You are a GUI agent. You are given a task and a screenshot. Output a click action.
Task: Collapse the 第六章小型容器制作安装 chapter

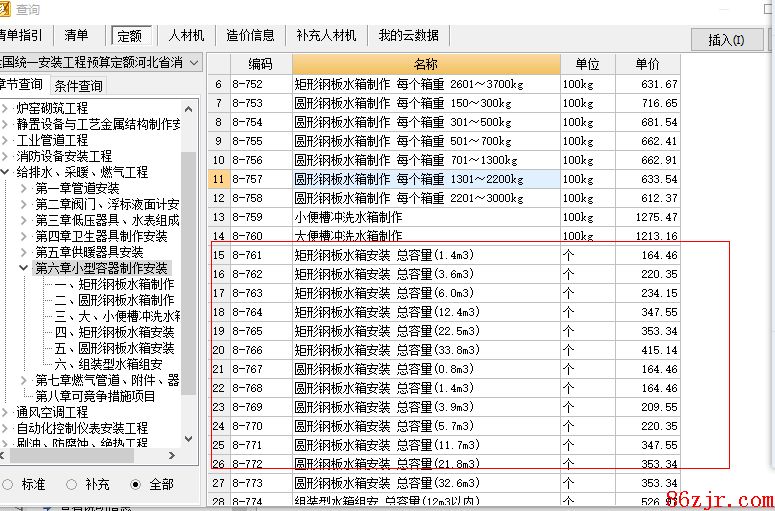tap(24, 268)
